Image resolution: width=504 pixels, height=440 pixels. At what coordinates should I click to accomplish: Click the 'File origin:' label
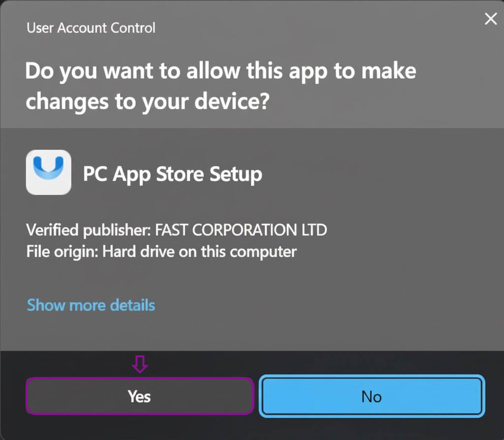point(62,251)
